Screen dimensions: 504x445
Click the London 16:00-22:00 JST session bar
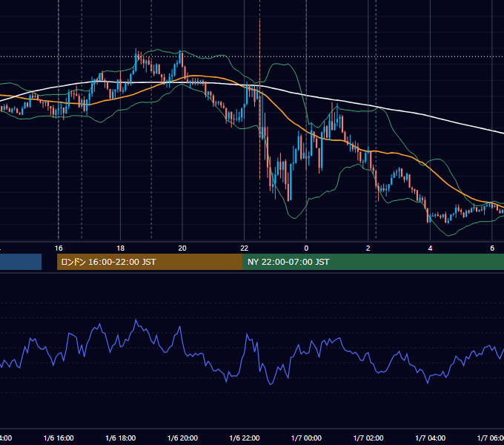pyautogui.click(x=150, y=262)
